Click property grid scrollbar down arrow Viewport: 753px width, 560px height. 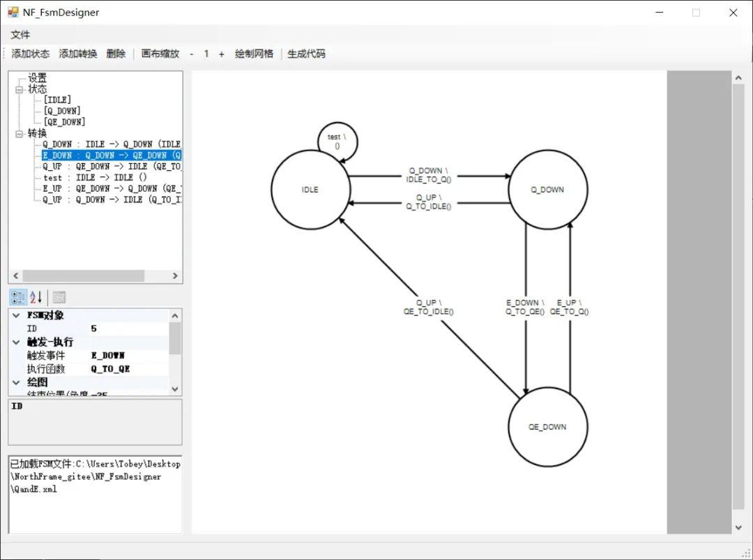coord(175,389)
